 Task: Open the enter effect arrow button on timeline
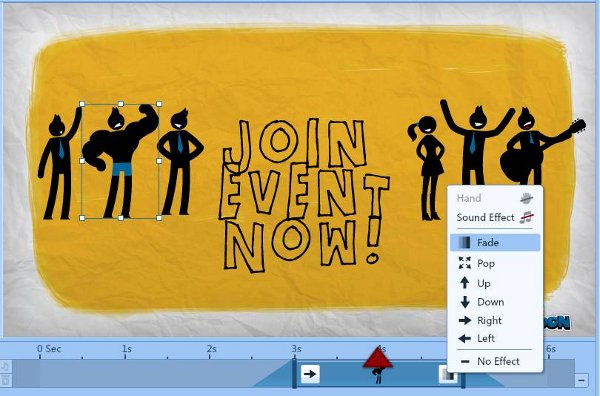point(310,374)
